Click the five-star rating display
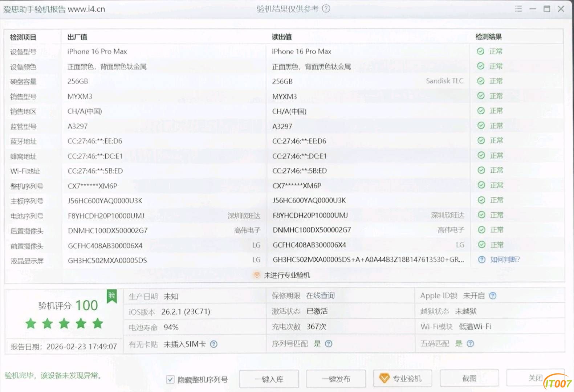This screenshot has height=392, width=574. pos(64,323)
